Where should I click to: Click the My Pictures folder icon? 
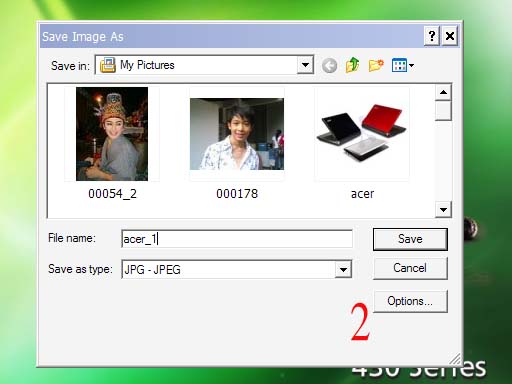tap(108, 65)
